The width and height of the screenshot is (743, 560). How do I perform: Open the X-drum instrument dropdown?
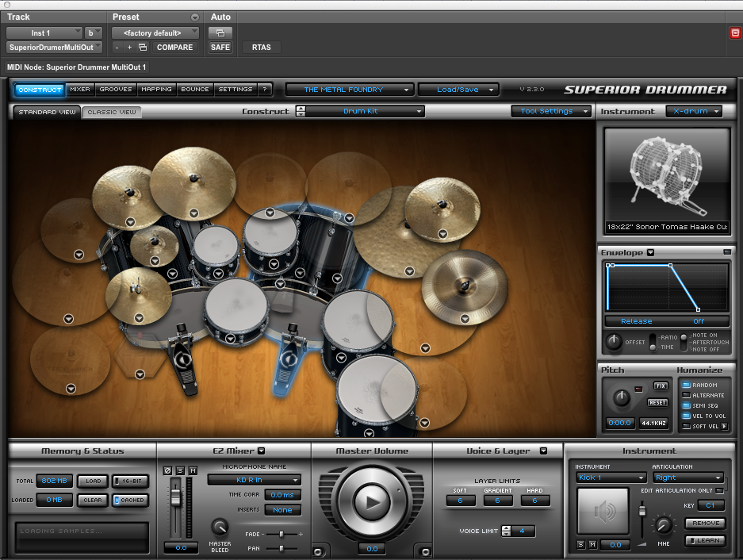coord(694,111)
